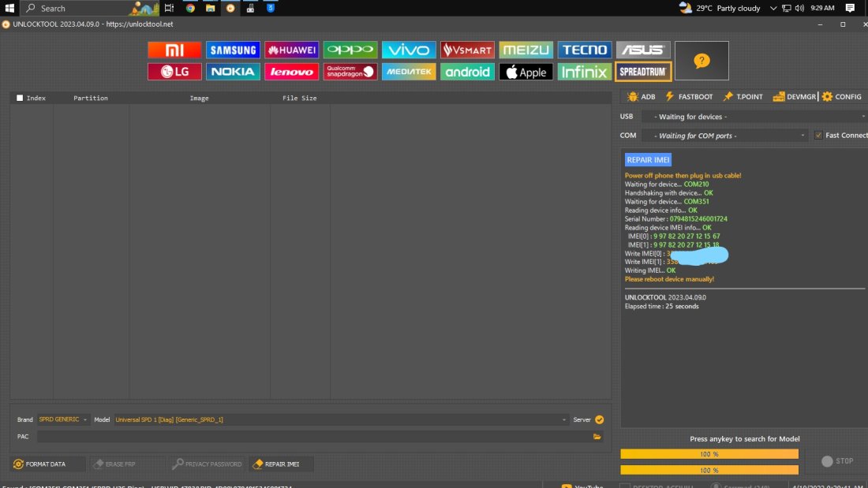Open File Explorer from the taskbar

tap(211, 8)
